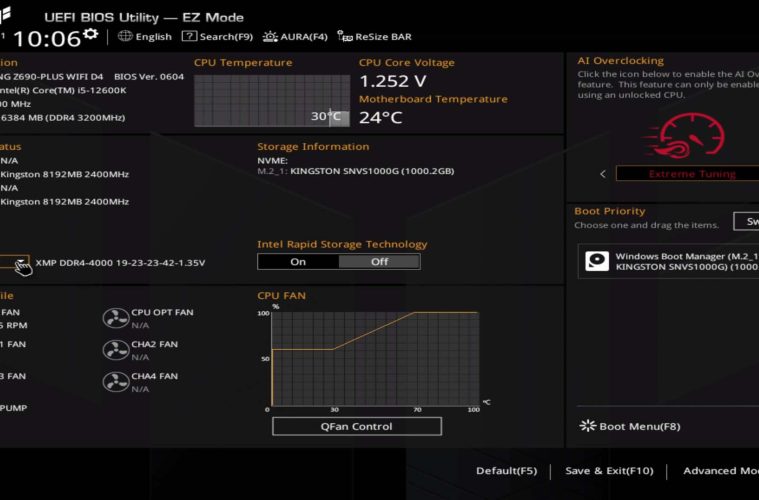Click the Search question-mark icon
759x500 pixels.
(x=189, y=36)
